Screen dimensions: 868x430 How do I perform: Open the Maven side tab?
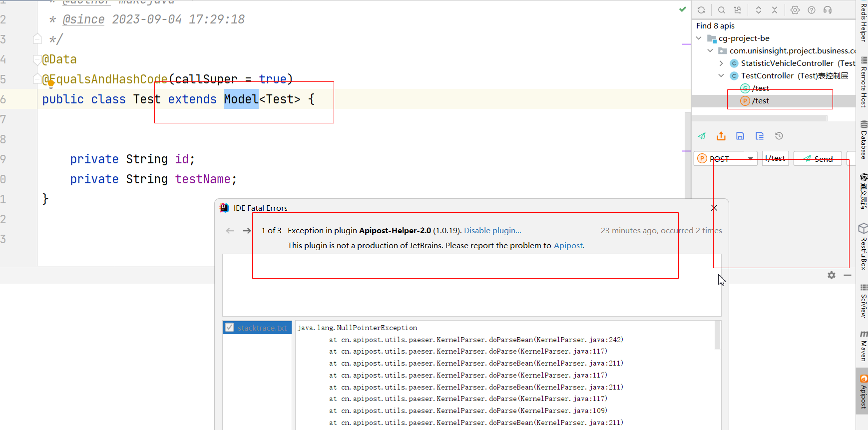click(x=863, y=346)
